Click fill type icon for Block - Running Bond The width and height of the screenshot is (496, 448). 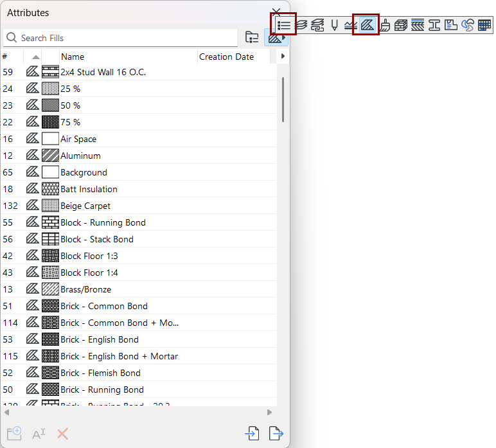[32, 222]
